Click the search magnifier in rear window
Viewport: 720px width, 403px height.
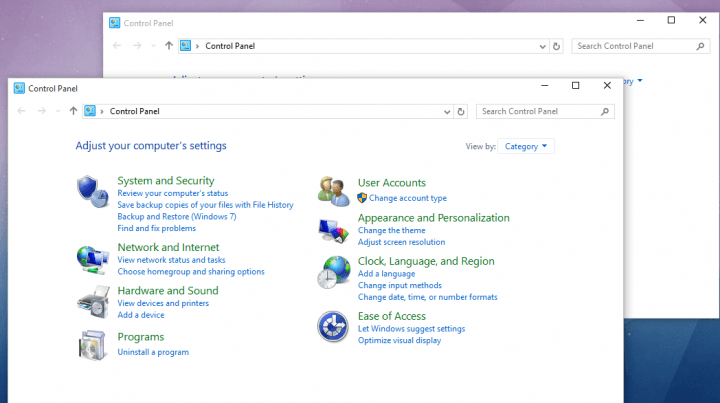pyautogui.click(x=700, y=46)
